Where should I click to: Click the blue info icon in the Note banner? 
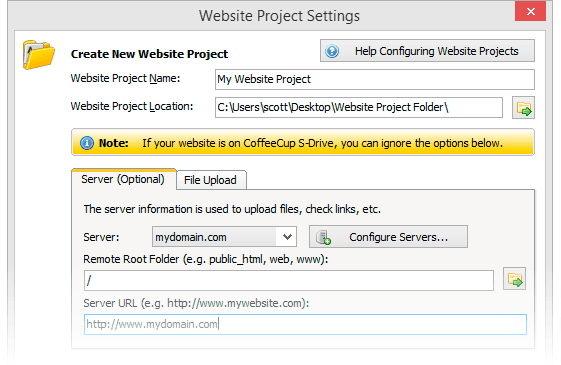(x=87, y=143)
